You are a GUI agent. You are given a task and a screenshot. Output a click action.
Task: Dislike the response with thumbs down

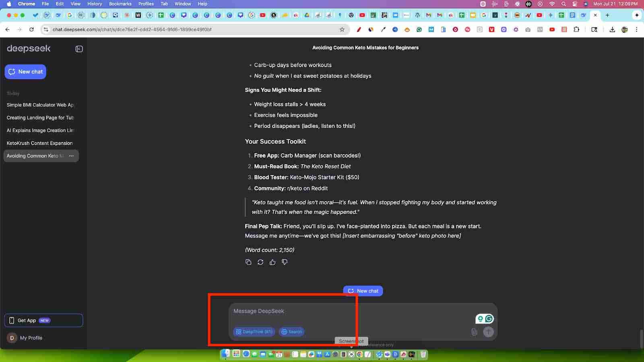coord(285,262)
